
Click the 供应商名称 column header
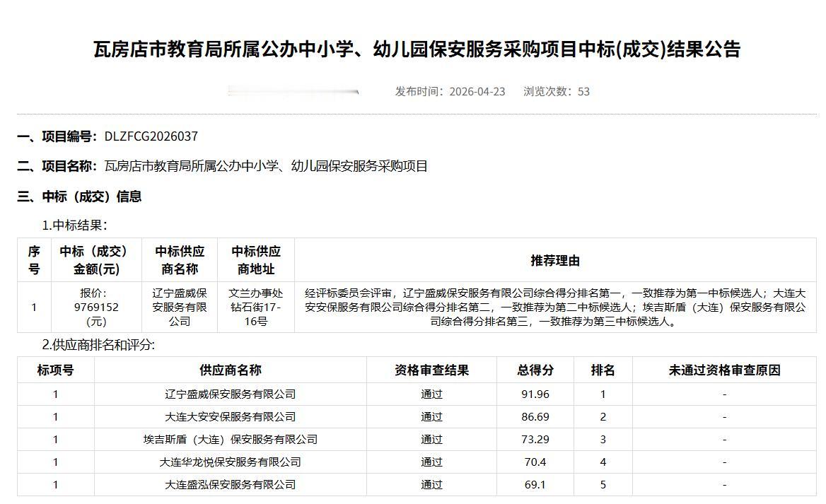pos(231,370)
